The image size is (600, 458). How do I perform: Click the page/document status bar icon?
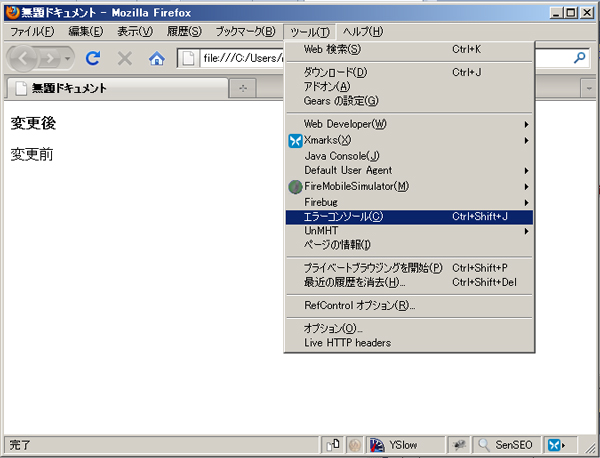pyautogui.click(x=333, y=445)
